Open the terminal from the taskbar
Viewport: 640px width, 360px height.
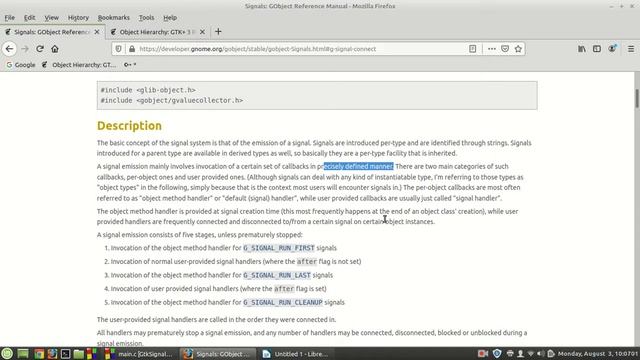pos(65,353)
